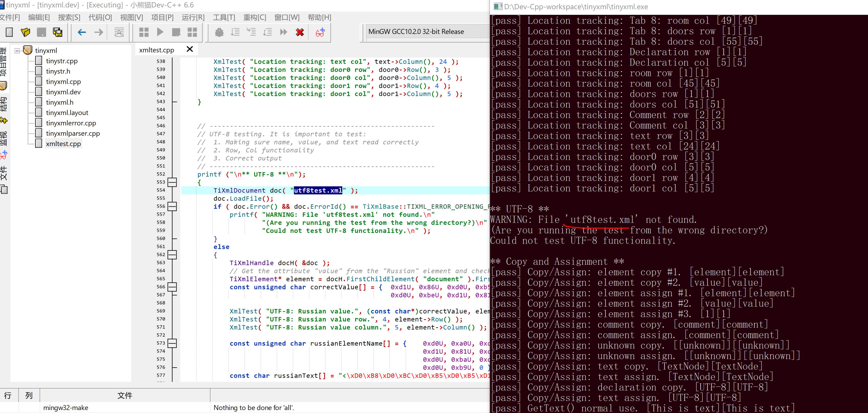Screen dimensions: 868x413
Task: Click the "else" keyword on line 561
Action: (x=221, y=247)
